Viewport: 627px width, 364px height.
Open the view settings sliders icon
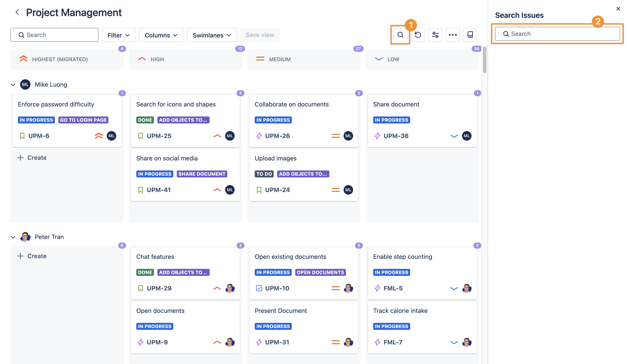435,35
